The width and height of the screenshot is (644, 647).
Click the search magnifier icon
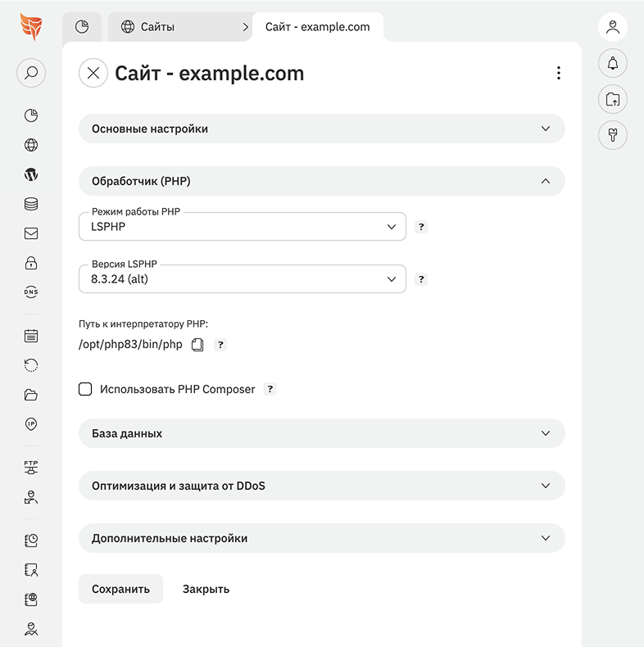pos(31,73)
